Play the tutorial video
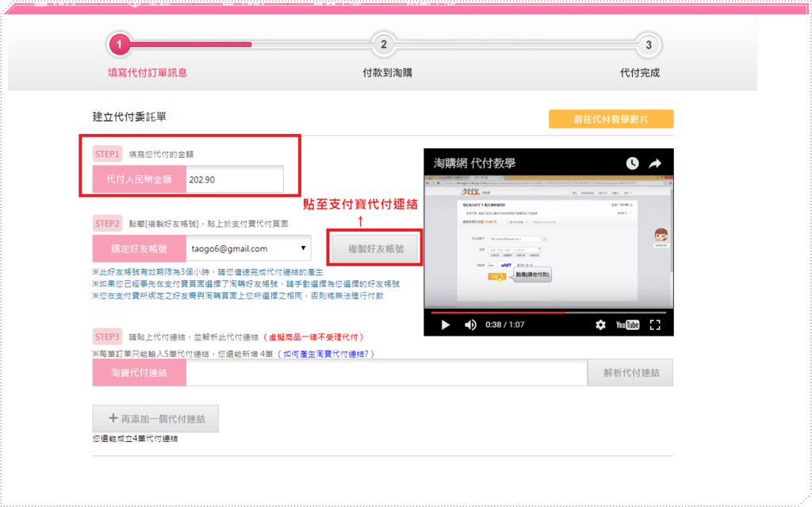812x507 pixels. point(445,325)
